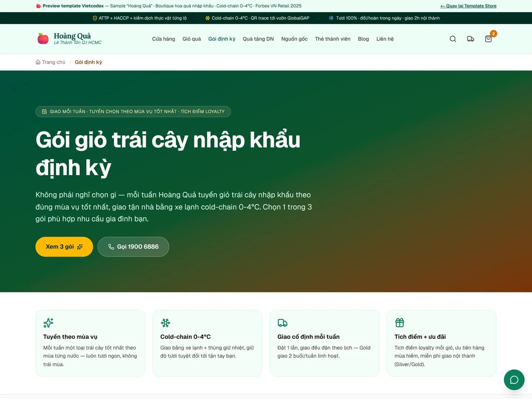Click the GIAO MỖI TUẦN hero badge
The height and width of the screenshot is (399, 532).
[133, 112]
